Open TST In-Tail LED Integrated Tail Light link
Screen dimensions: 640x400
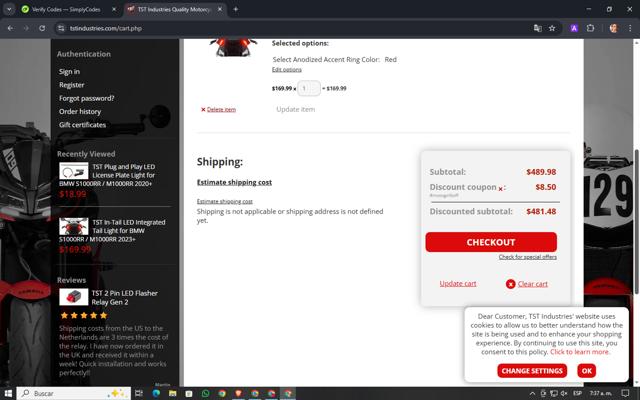click(x=112, y=231)
